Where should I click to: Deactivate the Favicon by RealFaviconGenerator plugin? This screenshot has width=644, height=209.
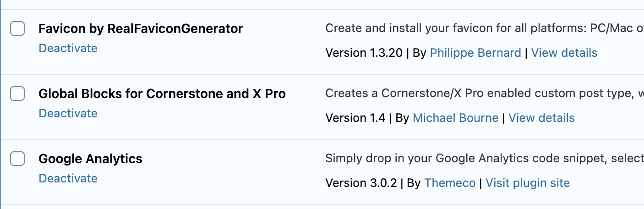coord(68,48)
